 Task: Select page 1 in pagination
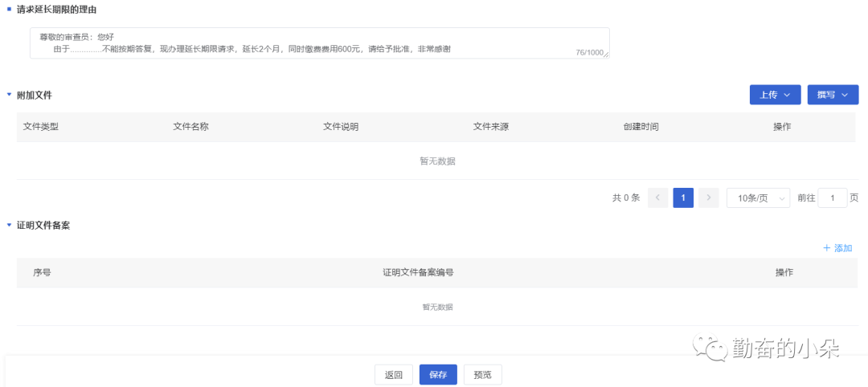click(683, 198)
